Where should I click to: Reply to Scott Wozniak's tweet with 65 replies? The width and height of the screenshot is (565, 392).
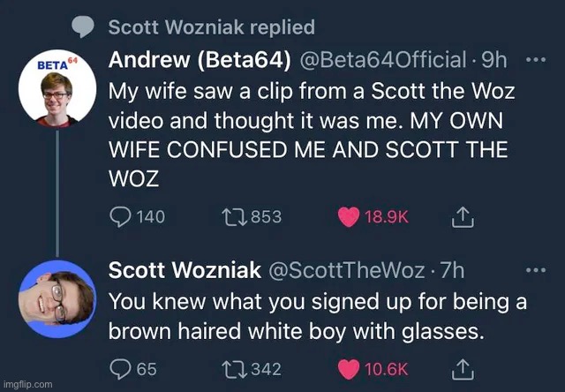point(119,367)
